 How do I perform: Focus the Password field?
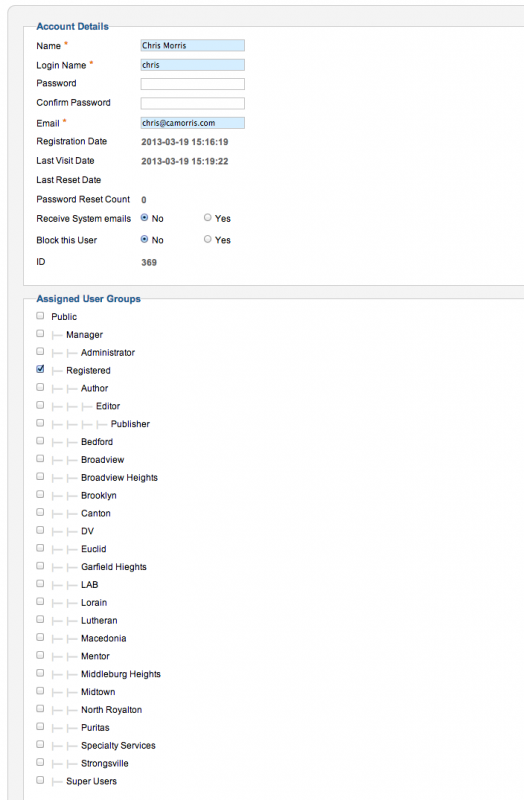click(x=192, y=84)
